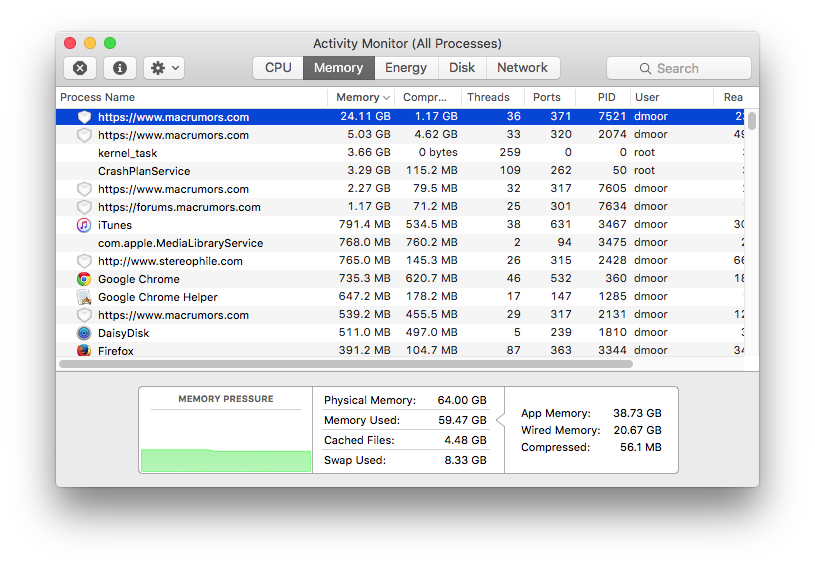This screenshot has width=815, height=567.
Task: Switch to the CPU tab
Action: click(278, 68)
